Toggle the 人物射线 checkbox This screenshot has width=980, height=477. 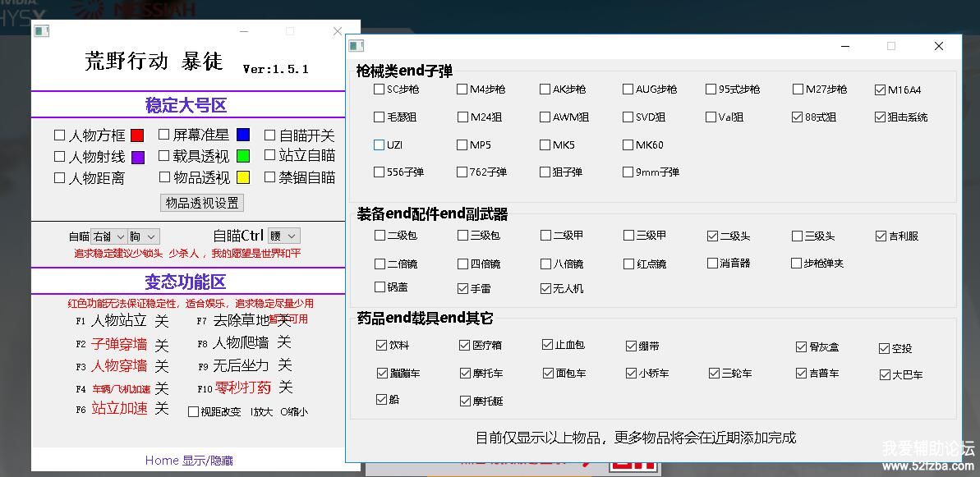pos(59,156)
